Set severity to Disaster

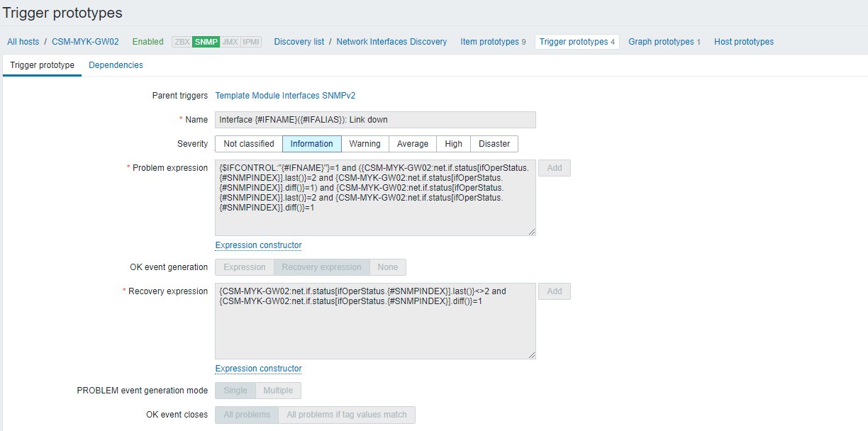494,144
